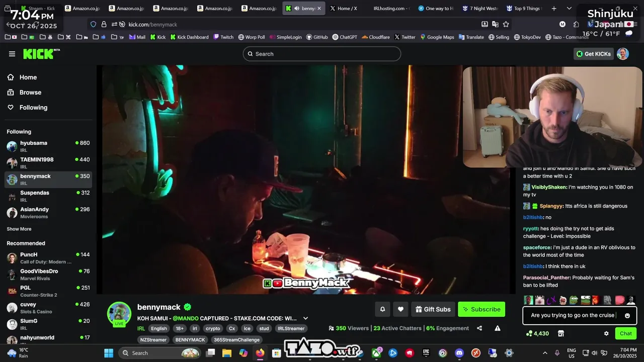This screenshot has height=362, width=644.
Task: Click the Get KICKs button
Action: (x=593, y=54)
